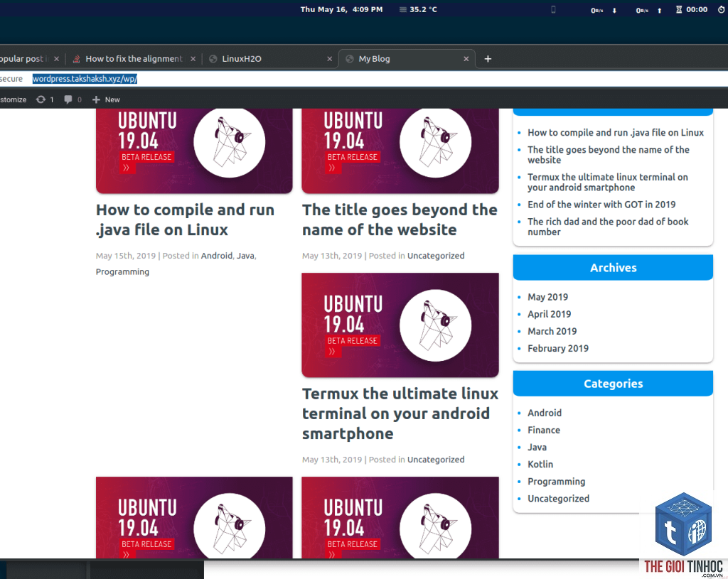Click the hourglass timer indicator
Image resolution: width=728 pixels, height=579 pixels.
click(691, 9)
